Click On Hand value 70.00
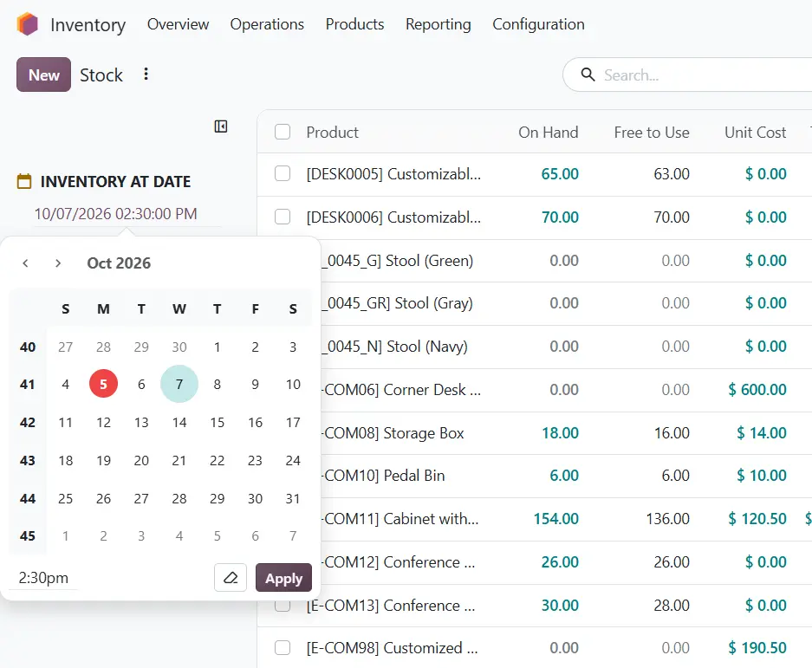 [560, 217]
